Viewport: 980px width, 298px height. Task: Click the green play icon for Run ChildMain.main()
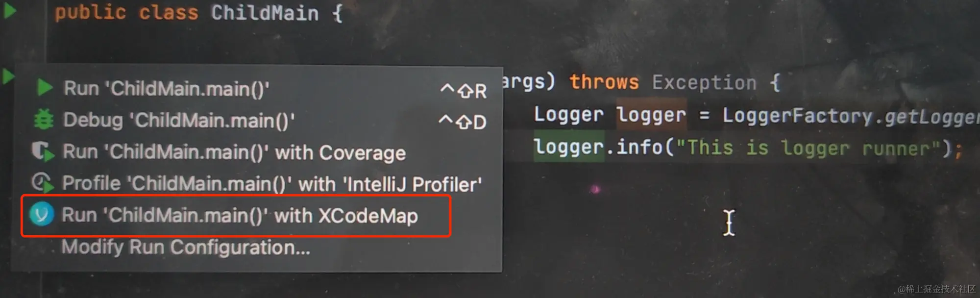pyautogui.click(x=45, y=88)
